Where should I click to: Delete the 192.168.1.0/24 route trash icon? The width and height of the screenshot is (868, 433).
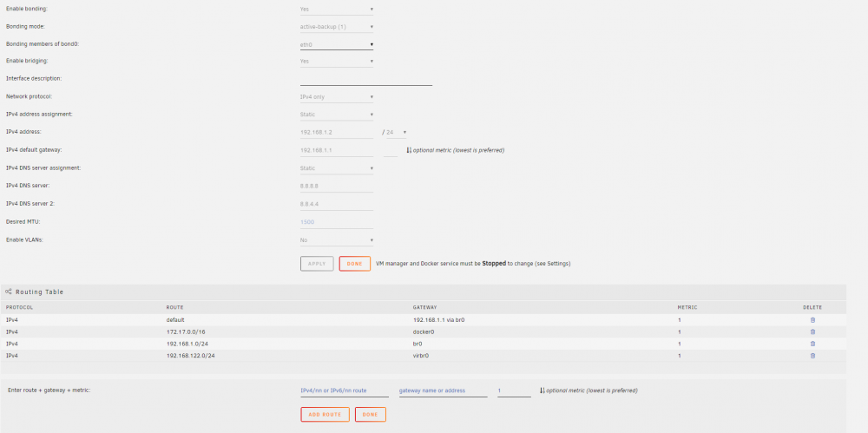point(812,344)
